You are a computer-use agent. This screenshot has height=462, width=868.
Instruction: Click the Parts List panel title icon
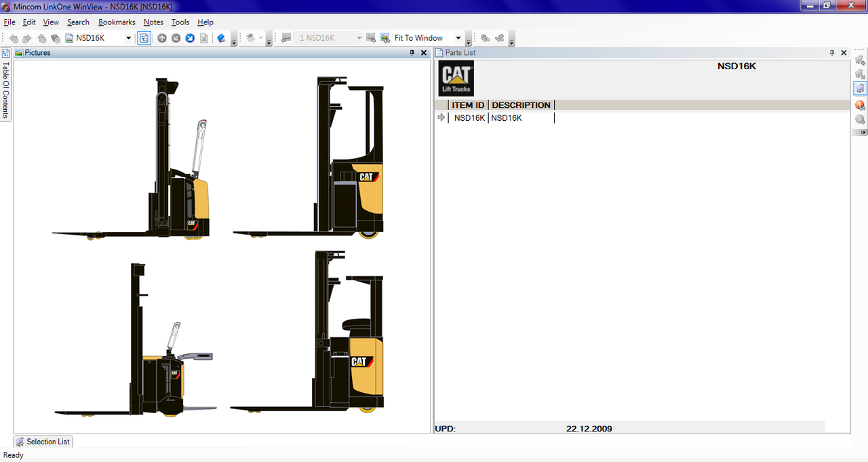pos(439,53)
